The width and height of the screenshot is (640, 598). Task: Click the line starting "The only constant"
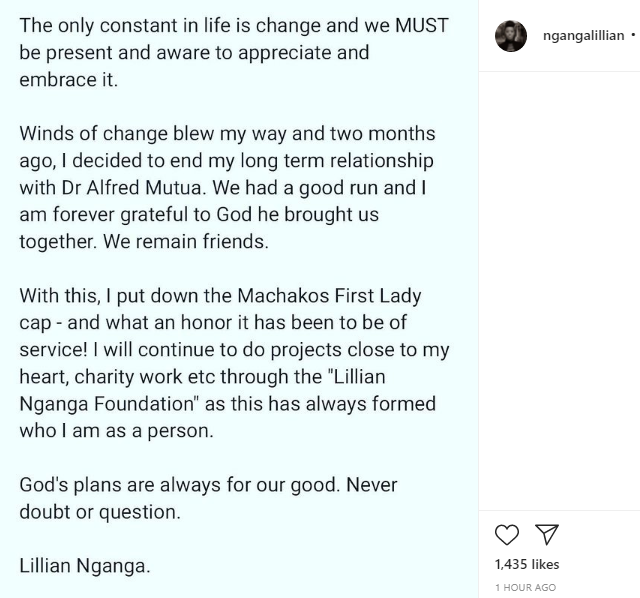234,26
